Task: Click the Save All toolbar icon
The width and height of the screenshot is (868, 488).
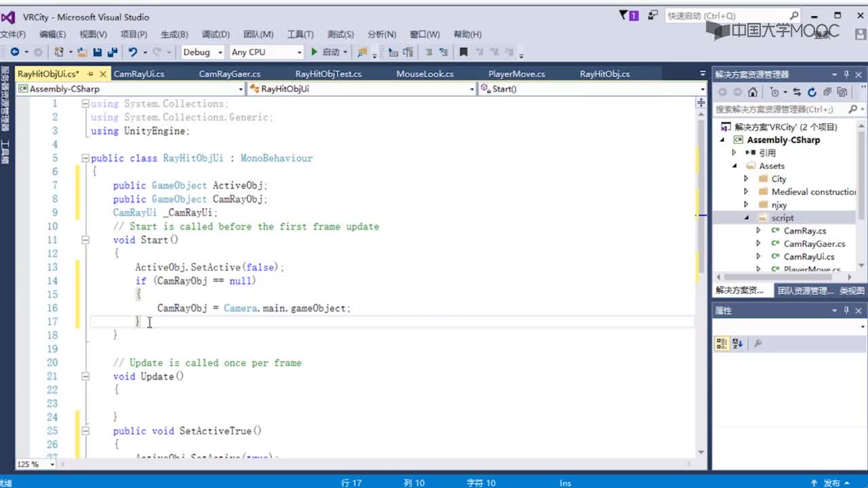Action: (113, 52)
